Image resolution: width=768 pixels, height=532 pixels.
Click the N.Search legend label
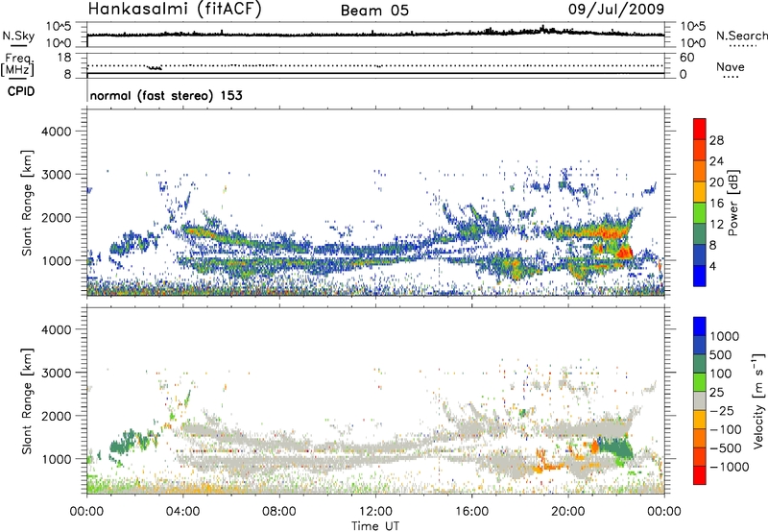(741, 36)
